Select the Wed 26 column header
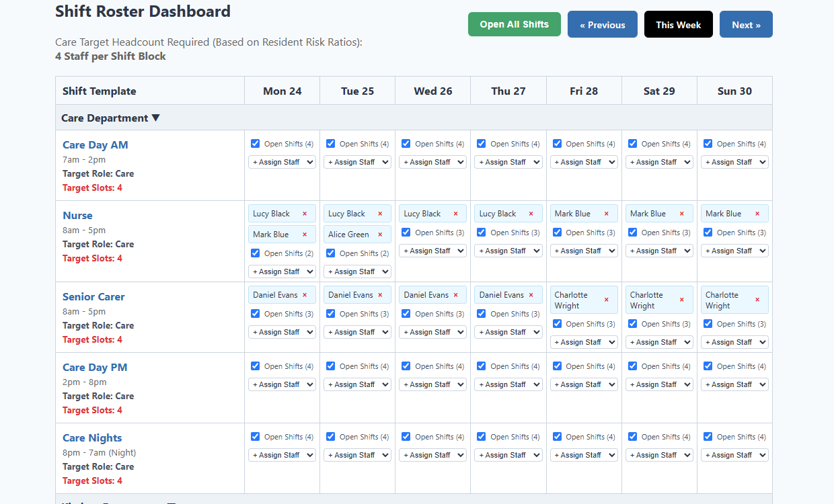The width and height of the screenshot is (834, 504). (x=433, y=91)
